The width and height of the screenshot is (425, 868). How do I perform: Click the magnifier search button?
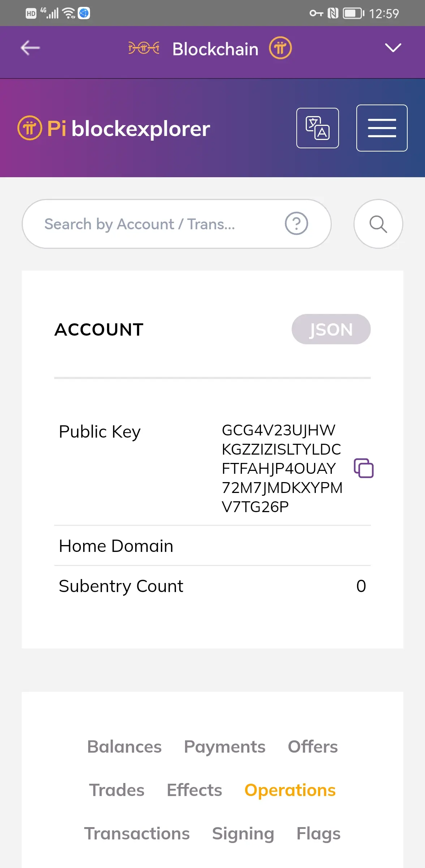pos(378,224)
